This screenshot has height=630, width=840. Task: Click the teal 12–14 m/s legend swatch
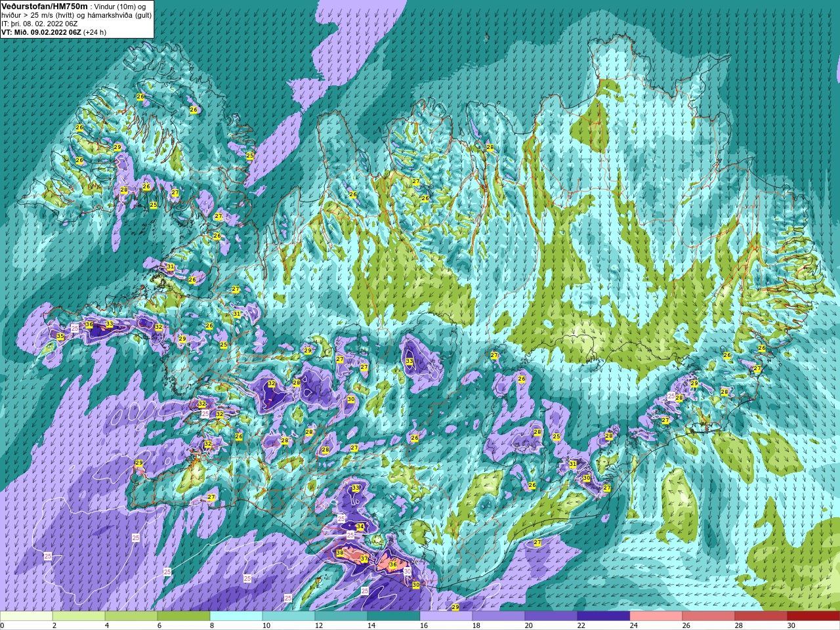point(341,616)
